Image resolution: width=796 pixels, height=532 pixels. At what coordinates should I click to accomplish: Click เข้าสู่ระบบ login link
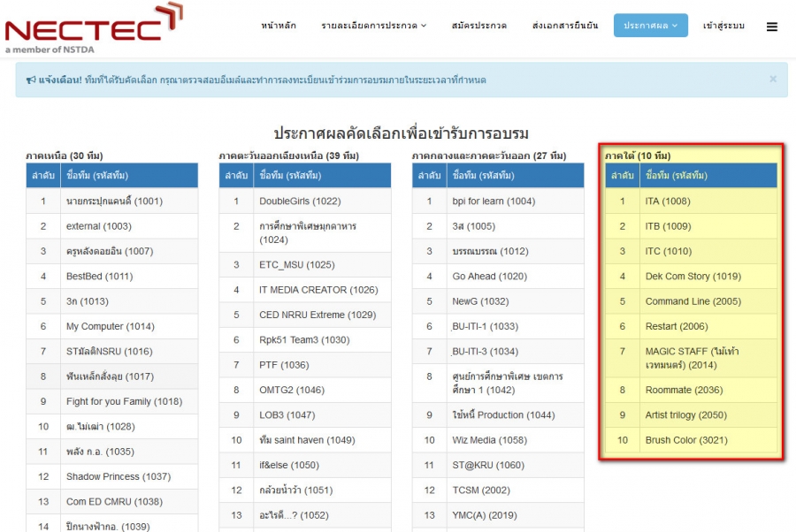(x=723, y=26)
